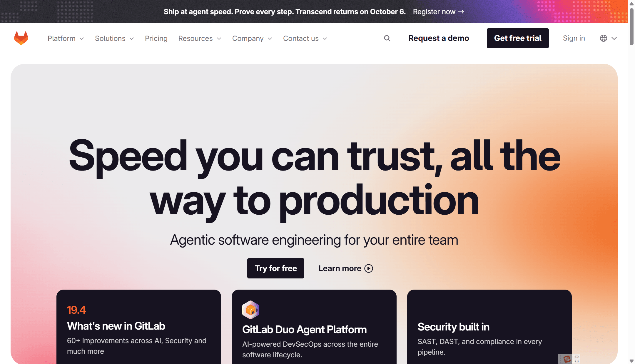The width and height of the screenshot is (635, 364).
Task: Click the 'Agentic software engineering for your entire team' subtitle
Action: pyautogui.click(x=314, y=240)
